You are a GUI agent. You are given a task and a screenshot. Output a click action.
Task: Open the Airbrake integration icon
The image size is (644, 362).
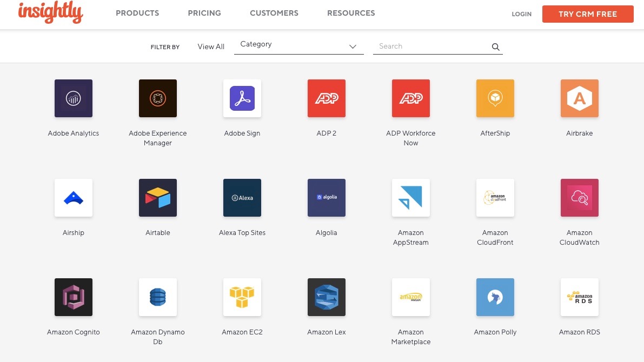coord(580,98)
